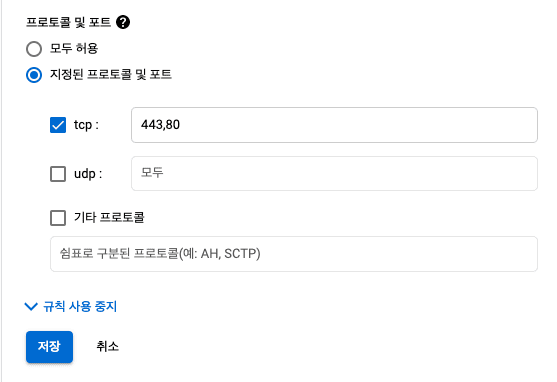
Task: Click the help icon beside 프로토콜 및 포트
Action: click(123, 22)
